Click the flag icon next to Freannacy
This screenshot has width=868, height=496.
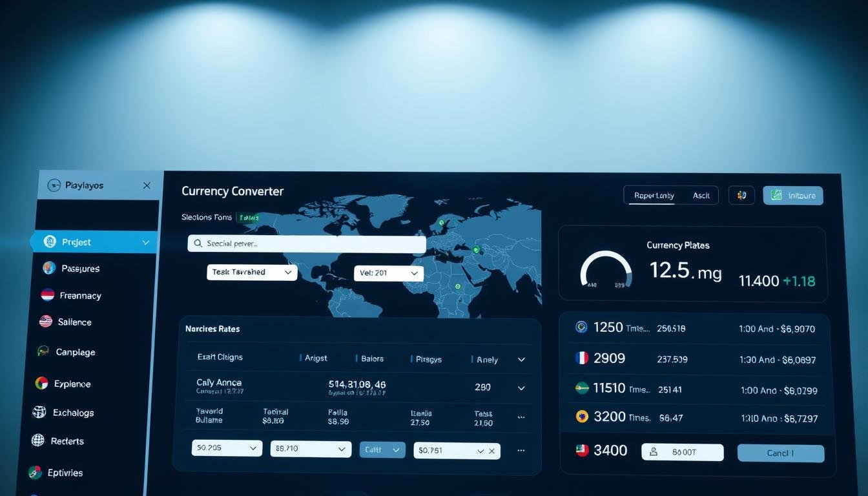pyautogui.click(x=48, y=295)
